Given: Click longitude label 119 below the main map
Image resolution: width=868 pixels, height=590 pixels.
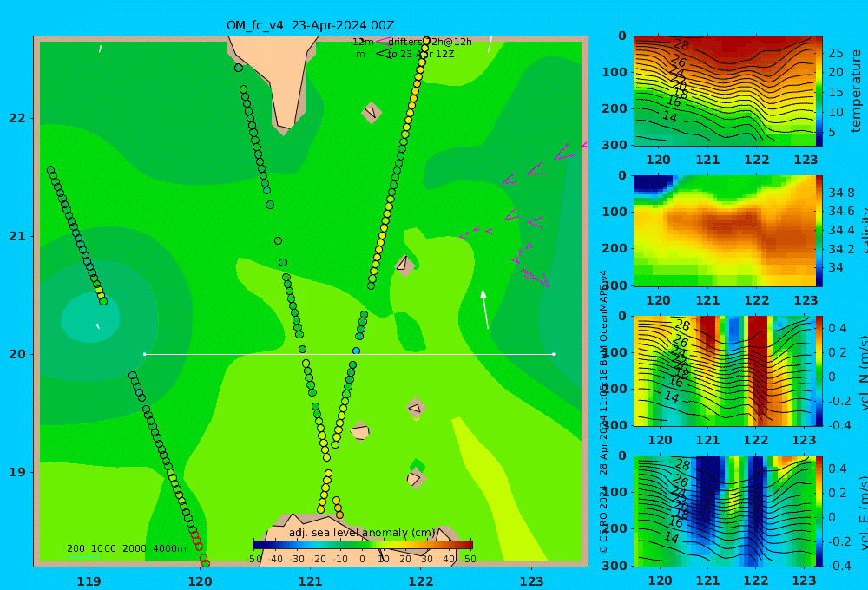Looking at the screenshot, I should click(89, 581).
